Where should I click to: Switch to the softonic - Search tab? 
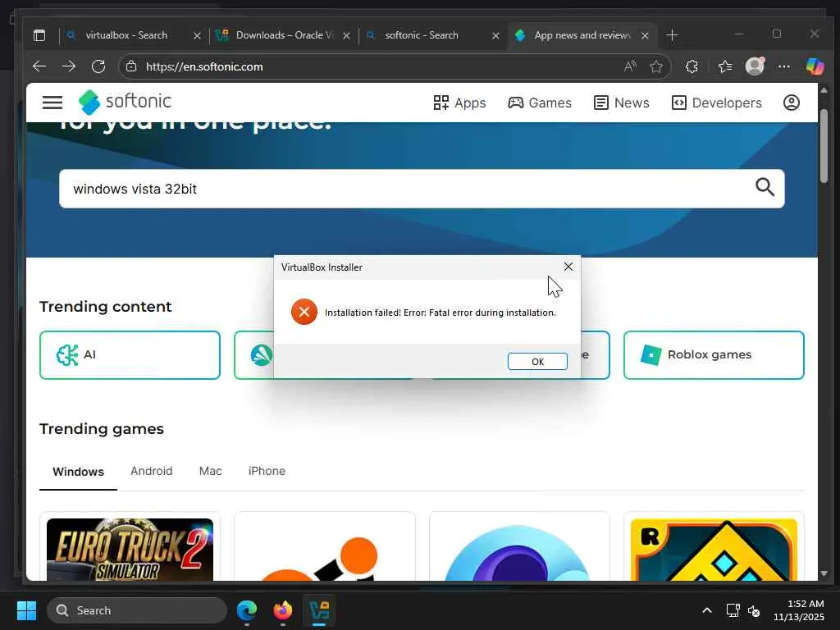422,35
